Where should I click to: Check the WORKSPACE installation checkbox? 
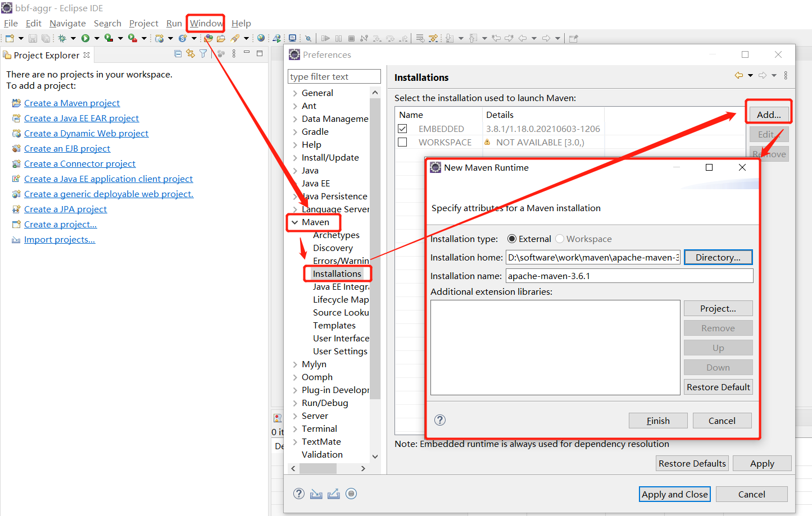pos(402,142)
